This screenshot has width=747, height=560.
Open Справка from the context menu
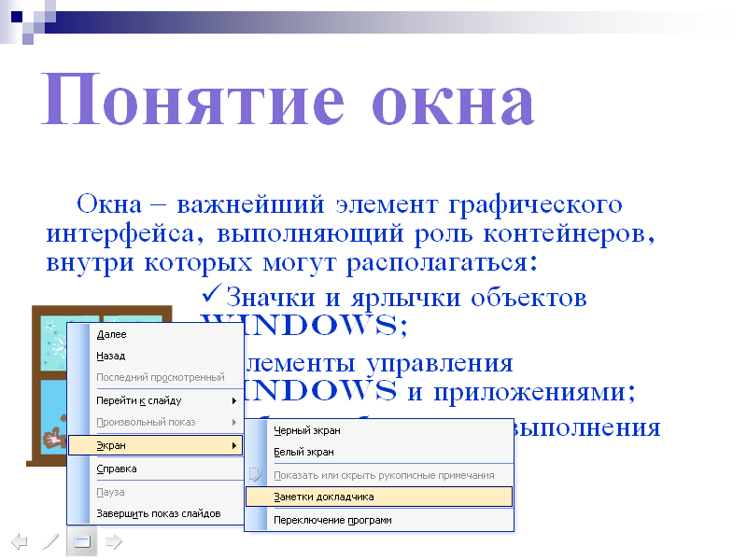click(156, 469)
